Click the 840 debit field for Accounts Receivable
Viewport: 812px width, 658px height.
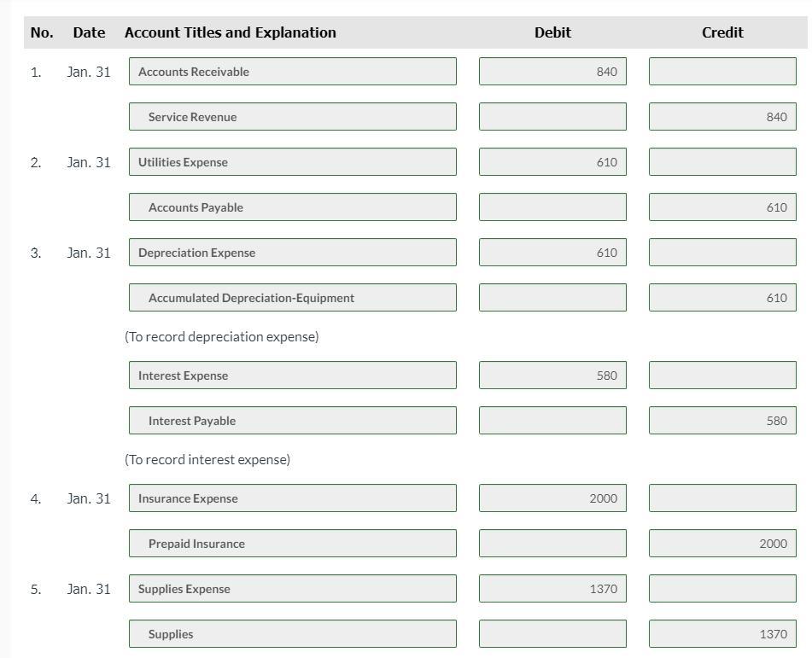click(552, 72)
